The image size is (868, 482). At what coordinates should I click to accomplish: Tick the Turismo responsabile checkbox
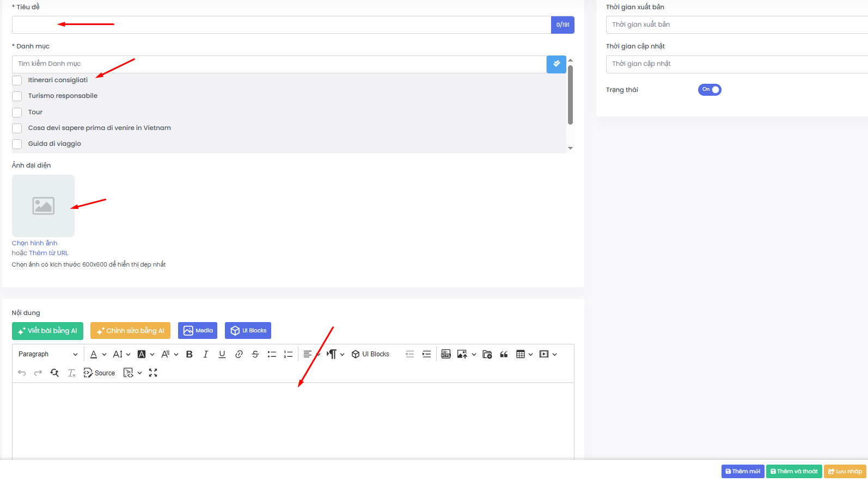coord(17,96)
